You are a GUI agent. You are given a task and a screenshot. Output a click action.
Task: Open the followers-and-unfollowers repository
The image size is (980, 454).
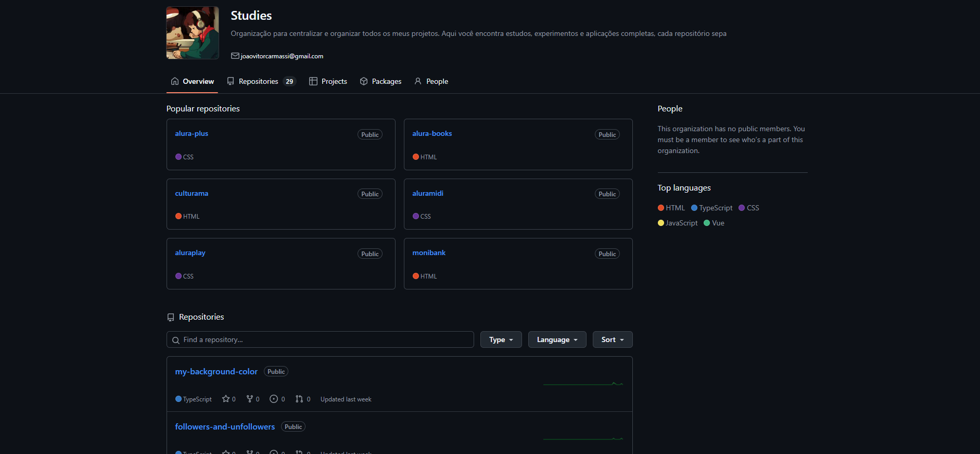click(x=225, y=426)
